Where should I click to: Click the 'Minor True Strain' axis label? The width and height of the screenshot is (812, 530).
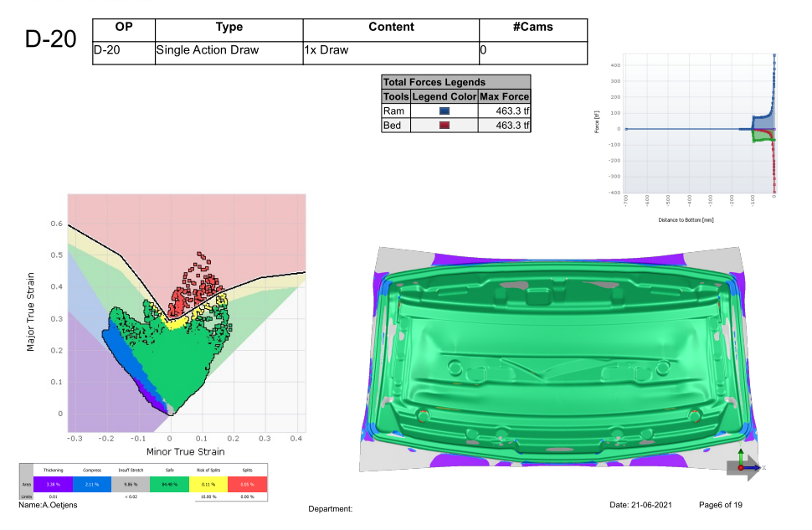tap(185, 452)
